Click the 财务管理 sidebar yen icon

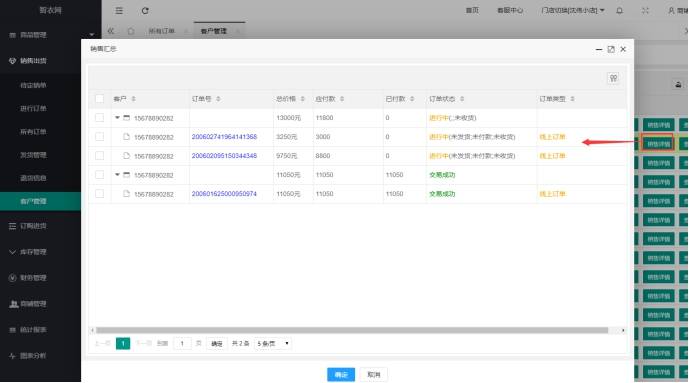click(x=12, y=278)
